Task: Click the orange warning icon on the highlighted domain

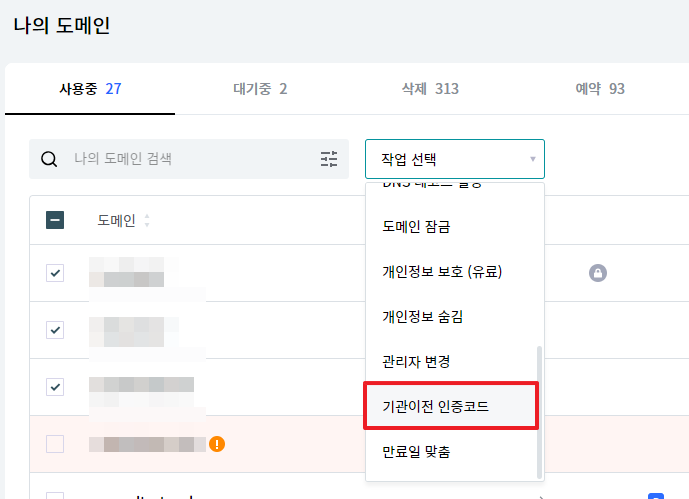Action: [217, 444]
